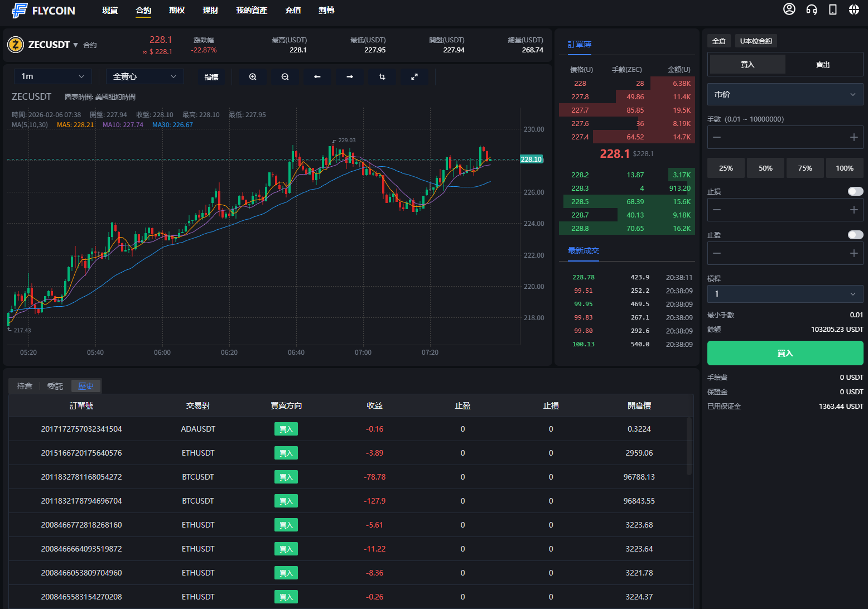Click the chart zoom out magnifier icon
Viewport: 868px width, 609px height.
click(x=285, y=77)
